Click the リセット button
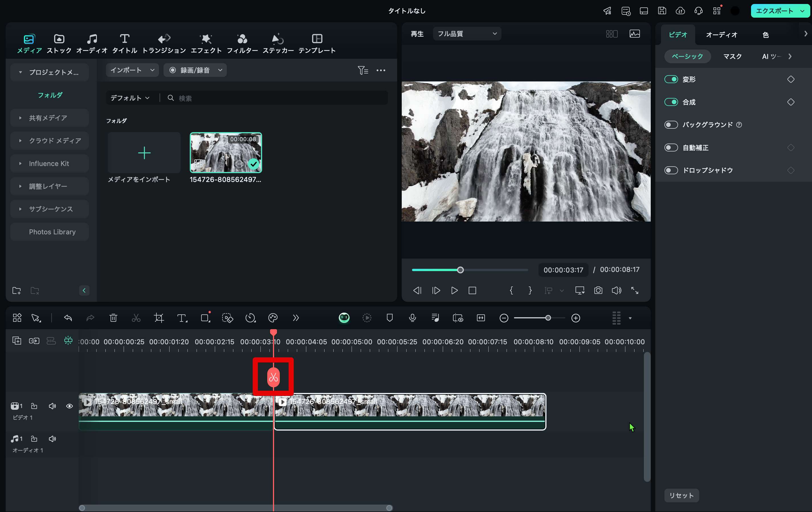812x512 pixels. pos(681,495)
